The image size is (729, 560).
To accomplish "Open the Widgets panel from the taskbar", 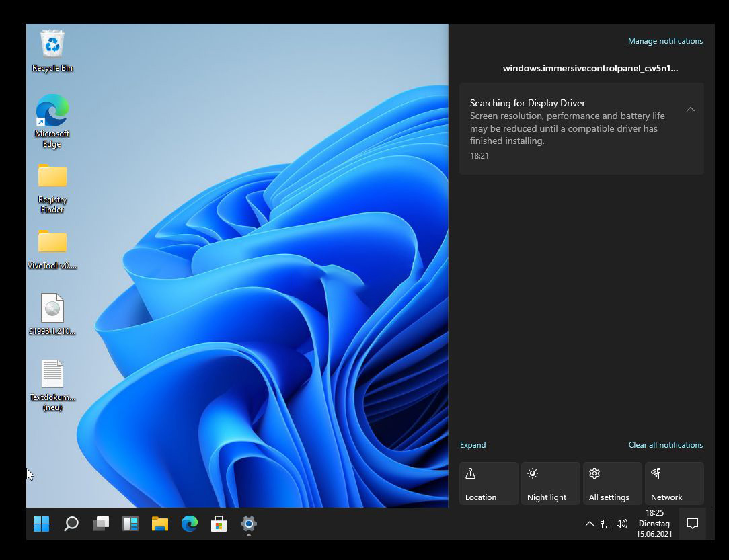I will coord(130,524).
